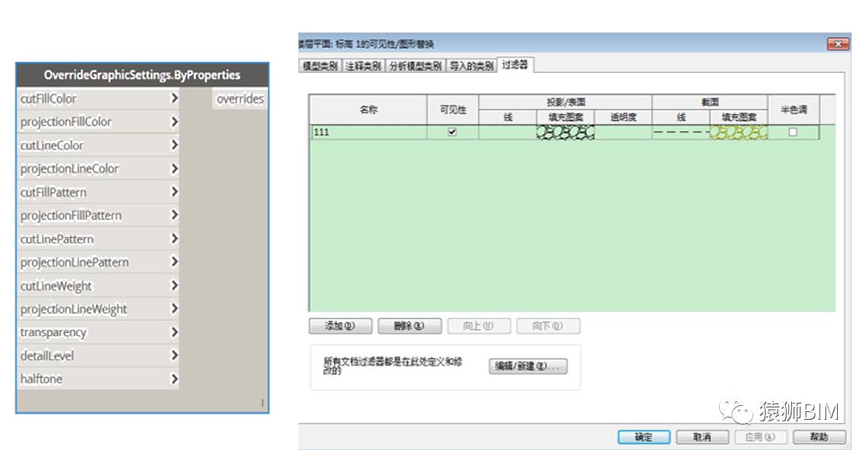Switch to the 注释类别 tab

coord(363,66)
